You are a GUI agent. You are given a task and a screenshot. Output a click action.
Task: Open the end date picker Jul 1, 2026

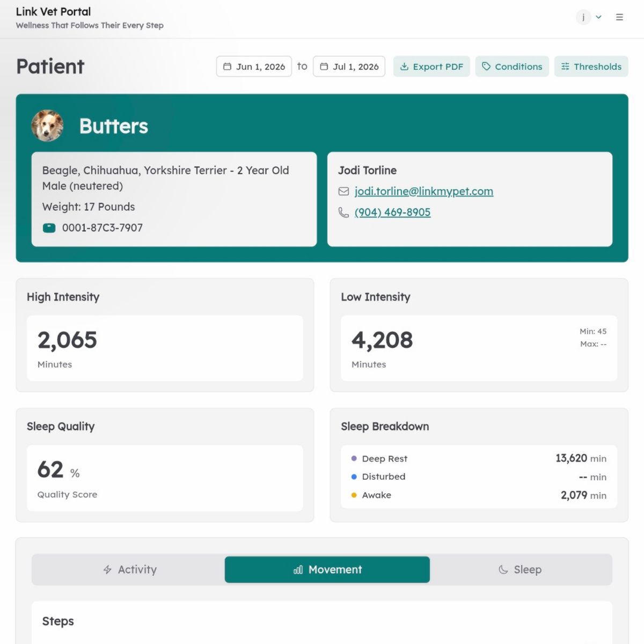349,67
